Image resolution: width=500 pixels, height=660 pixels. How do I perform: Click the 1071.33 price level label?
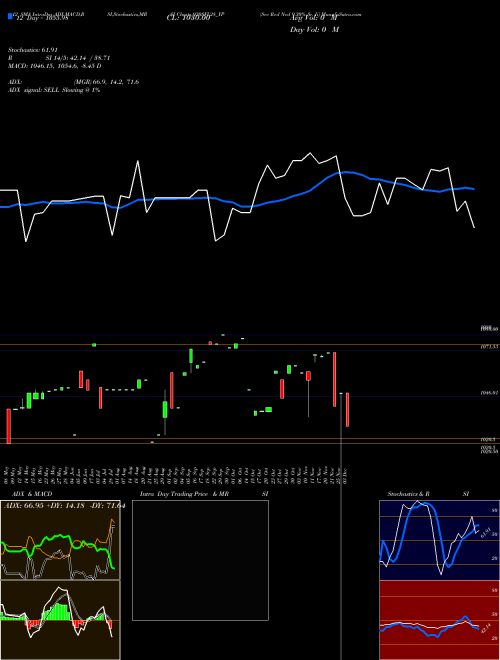[x=489, y=347]
